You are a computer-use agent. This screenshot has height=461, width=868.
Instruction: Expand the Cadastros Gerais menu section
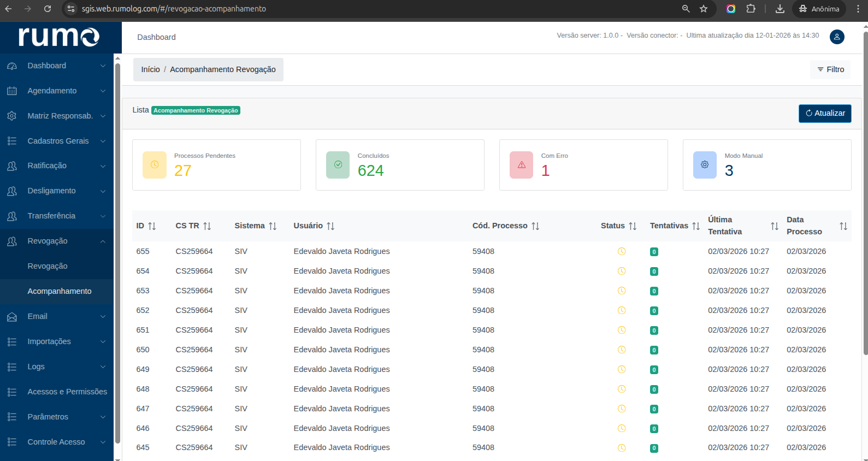tap(57, 141)
